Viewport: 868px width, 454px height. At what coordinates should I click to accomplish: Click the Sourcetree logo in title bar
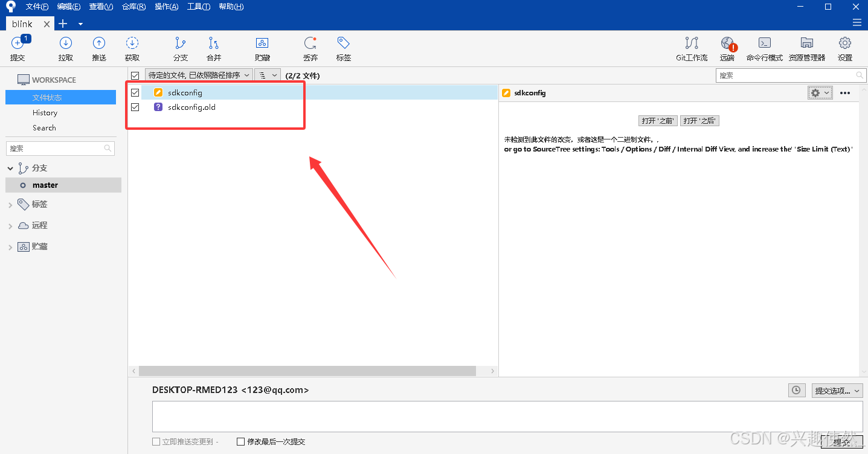[x=11, y=7]
